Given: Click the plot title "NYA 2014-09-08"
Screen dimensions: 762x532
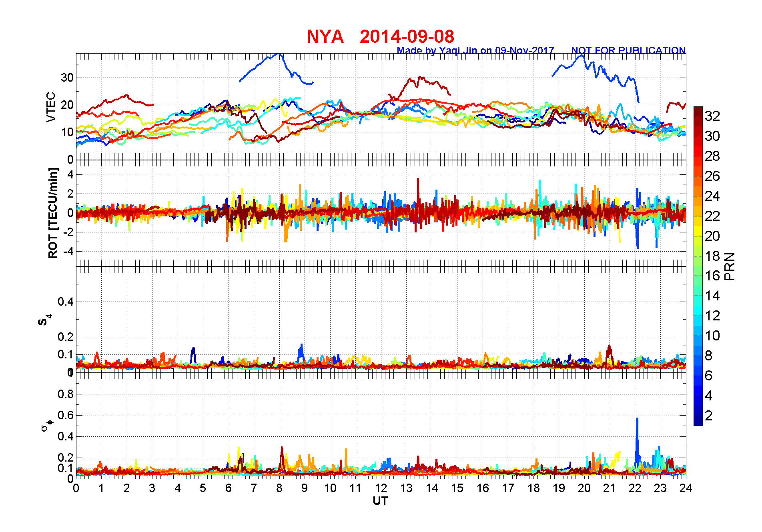Looking at the screenshot, I should [380, 37].
